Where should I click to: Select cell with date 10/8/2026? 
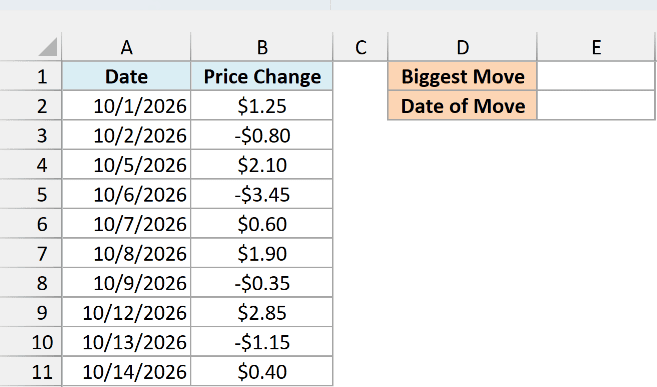[x=126, y=253]
